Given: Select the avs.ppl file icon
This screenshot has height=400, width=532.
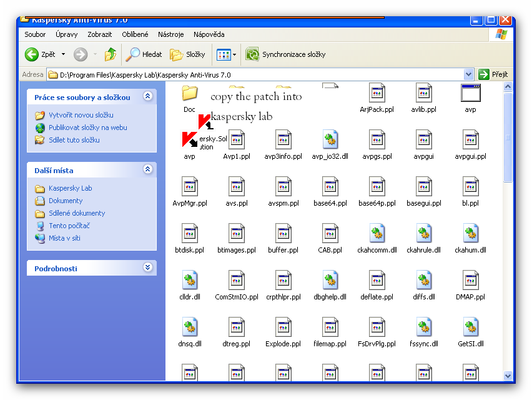Looking at the screenshot, I should pyautogui.click(x=237, y=186).
